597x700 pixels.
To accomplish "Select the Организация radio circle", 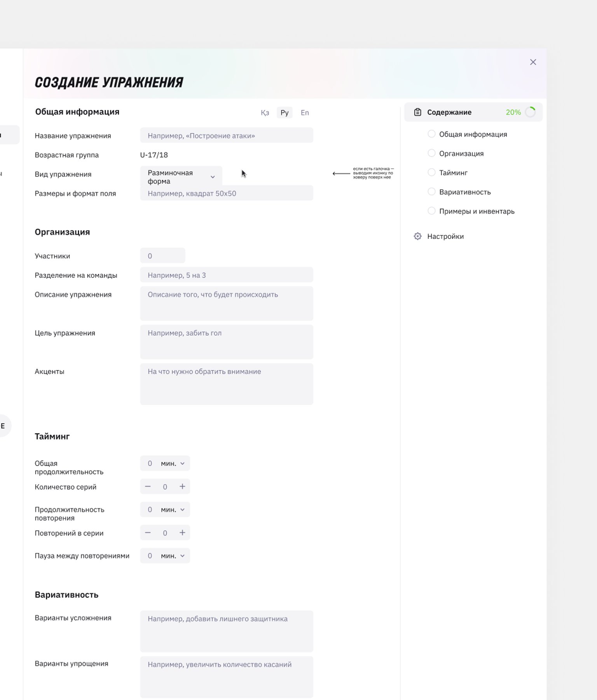I will pos(431,153).
